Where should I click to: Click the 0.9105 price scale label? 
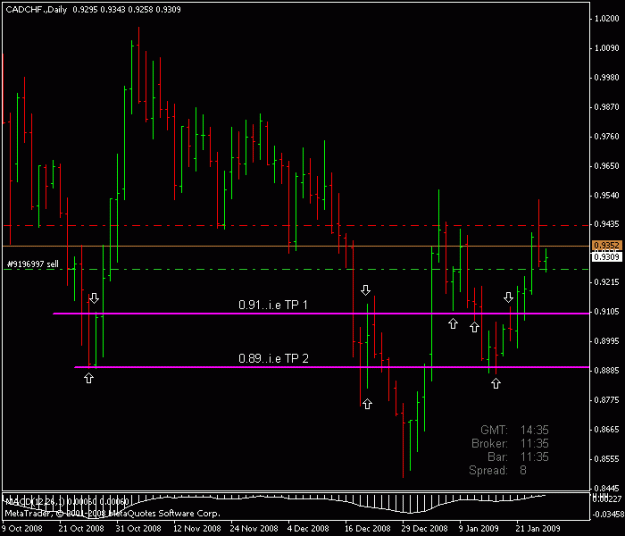[x=607, y=312]
